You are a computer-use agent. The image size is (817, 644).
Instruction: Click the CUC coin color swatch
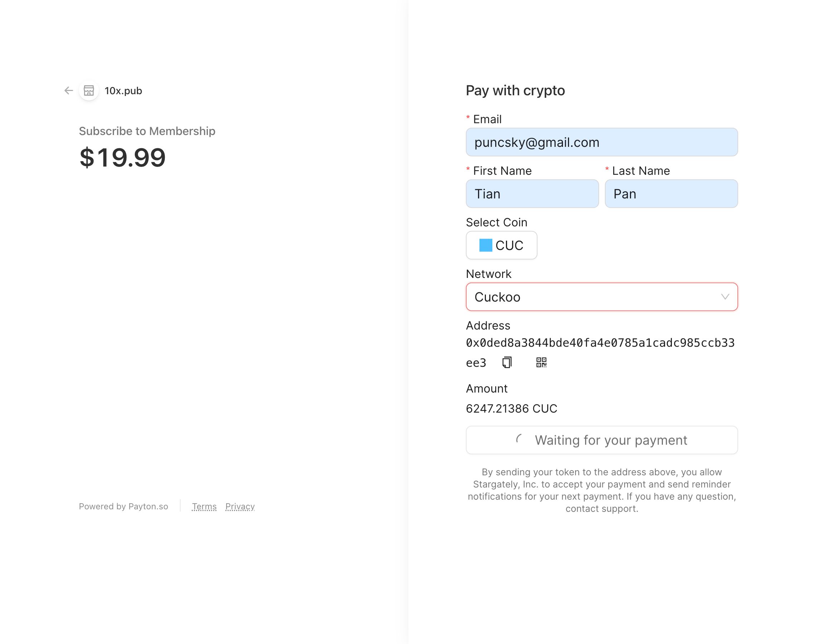(x=485, y=245)
